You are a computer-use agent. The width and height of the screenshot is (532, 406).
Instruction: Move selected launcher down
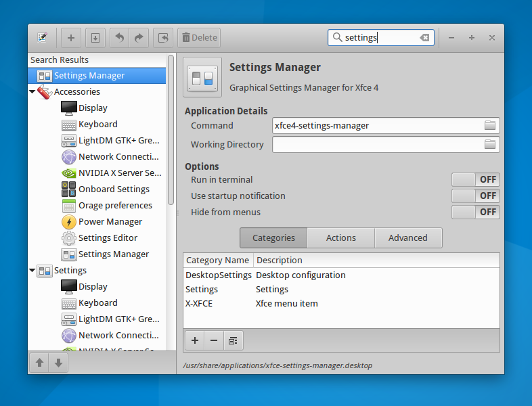58,363
